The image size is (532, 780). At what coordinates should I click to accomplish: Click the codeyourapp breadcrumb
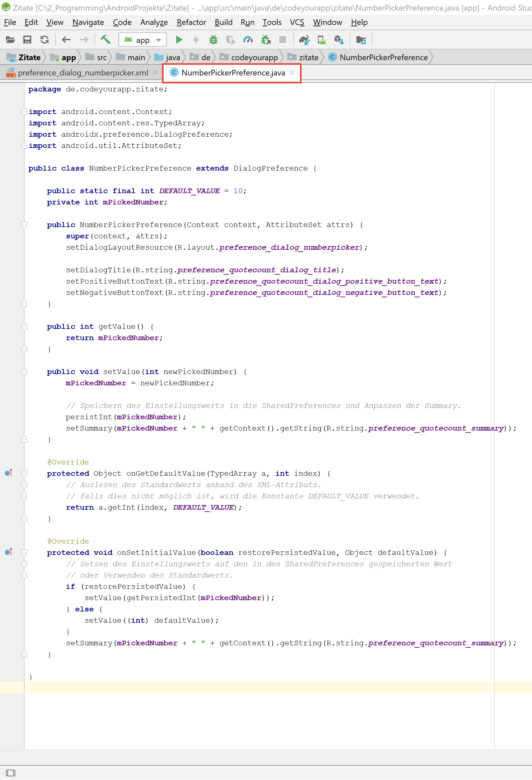(x=249, y=58)
